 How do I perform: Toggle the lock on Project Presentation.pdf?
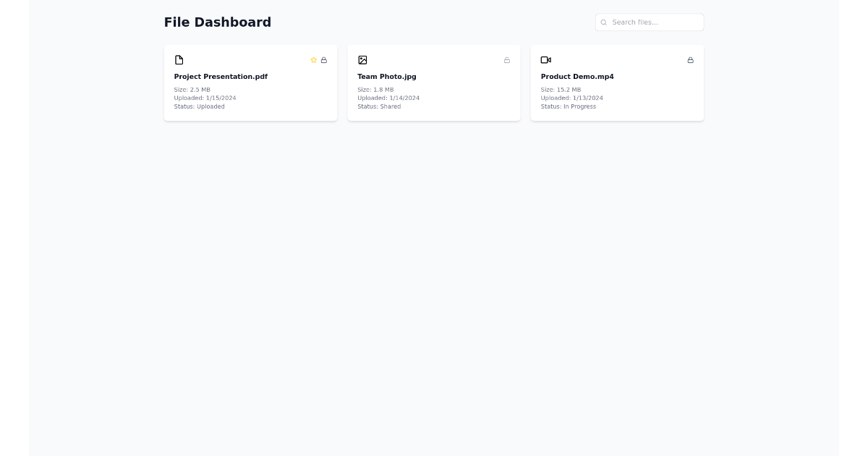click(324, 60)
